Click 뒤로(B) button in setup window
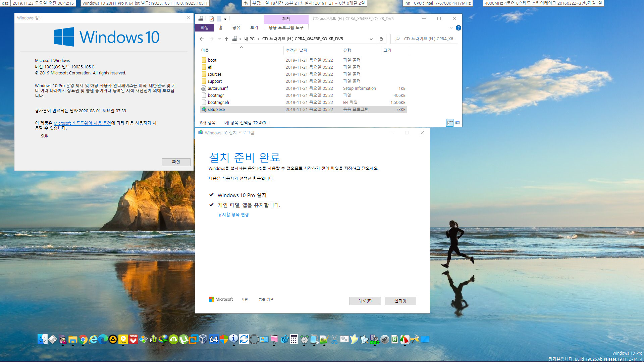This screenshot has height=362, width=644. 365,301
